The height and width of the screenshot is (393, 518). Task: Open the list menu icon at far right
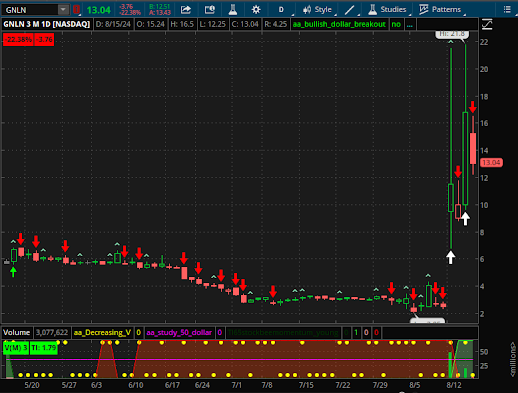pos(507,9)
